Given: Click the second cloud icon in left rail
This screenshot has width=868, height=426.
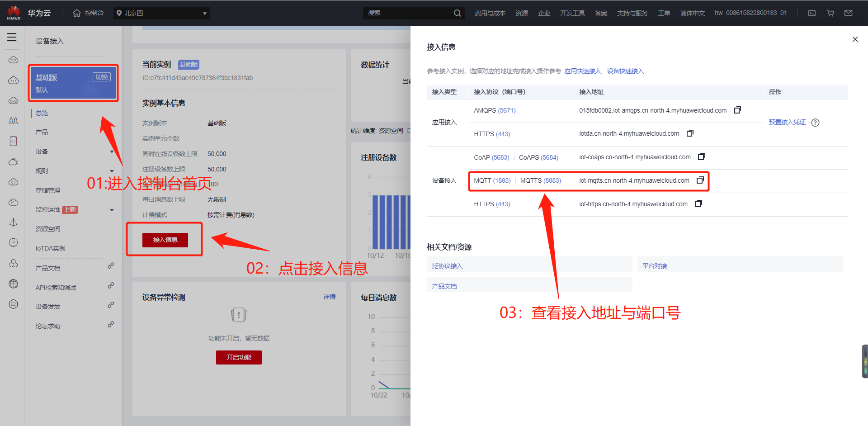Looking at the screenshot, I should coord(14,80).
